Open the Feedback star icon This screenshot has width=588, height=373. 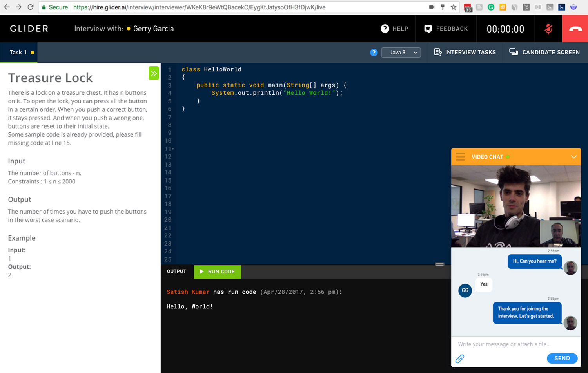pos(428,29)
